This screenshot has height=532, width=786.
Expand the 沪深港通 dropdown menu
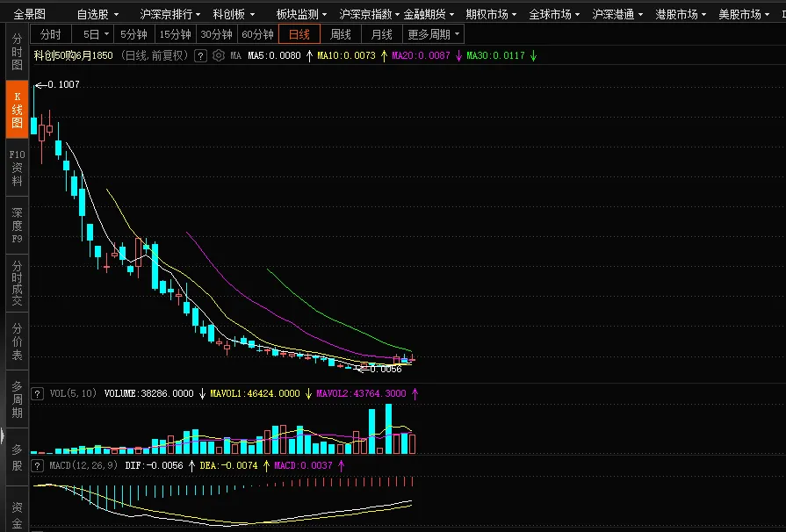pyautogui.click(x=617, y=14)
